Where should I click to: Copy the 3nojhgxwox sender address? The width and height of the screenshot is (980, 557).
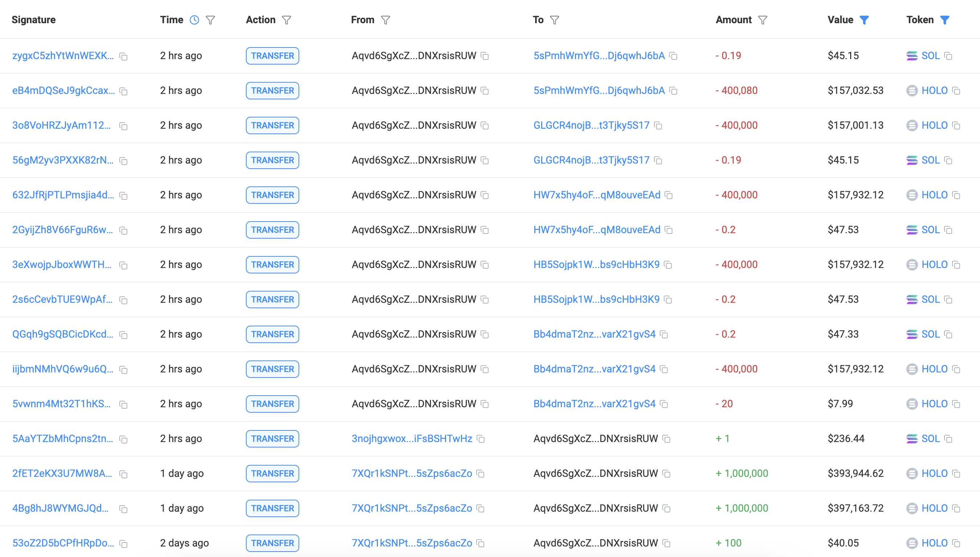pos(481,439)
